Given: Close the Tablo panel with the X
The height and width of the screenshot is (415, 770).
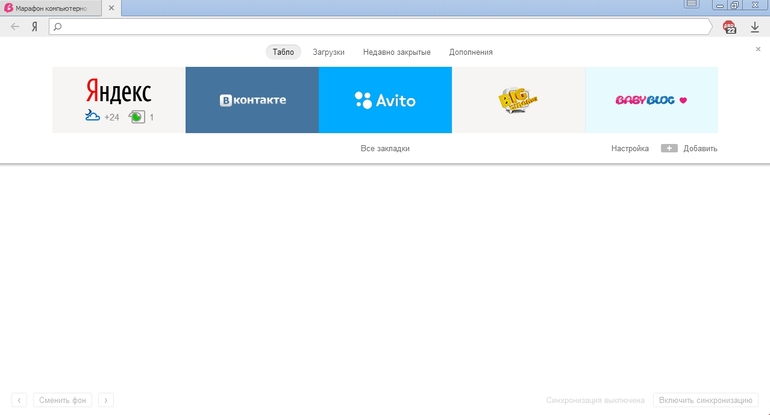Looking at the screenshot, I should [758, 49].
